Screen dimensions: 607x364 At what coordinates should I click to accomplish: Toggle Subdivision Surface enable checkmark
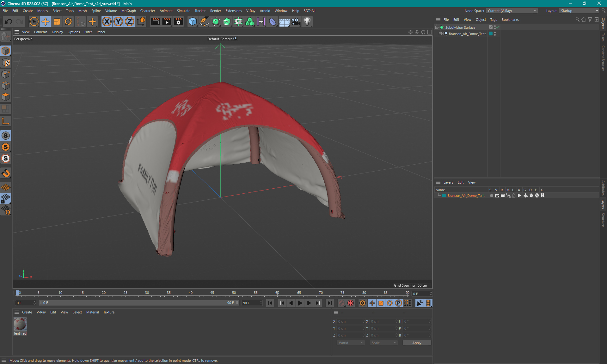tap(498, 27)
